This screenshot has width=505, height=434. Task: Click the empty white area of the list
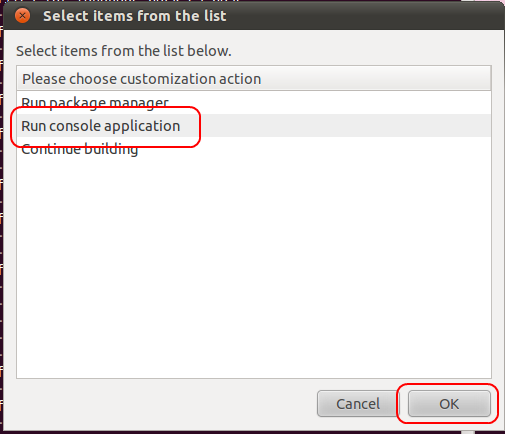pos(254,267)
